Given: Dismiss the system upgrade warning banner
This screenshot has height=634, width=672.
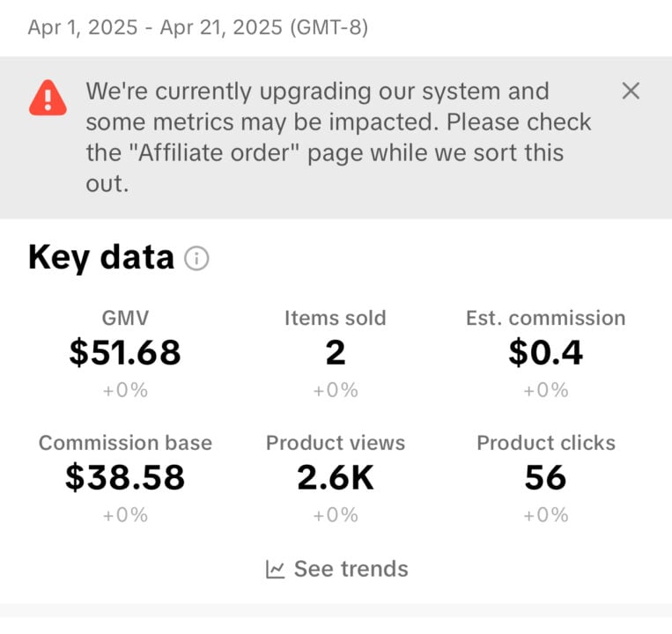Looking at the screenshot, I should 631,91.
